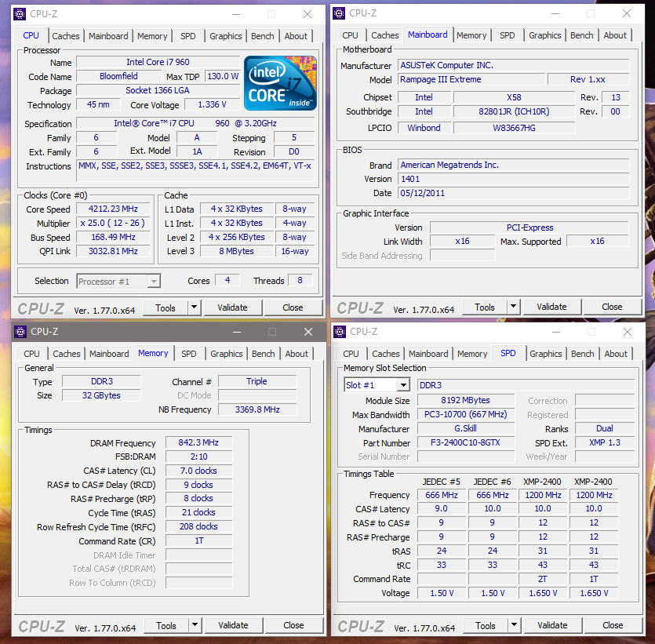Open the Graphics tab in the SPD window
This screenshot has height=644, width=655.
pos(545,354)
